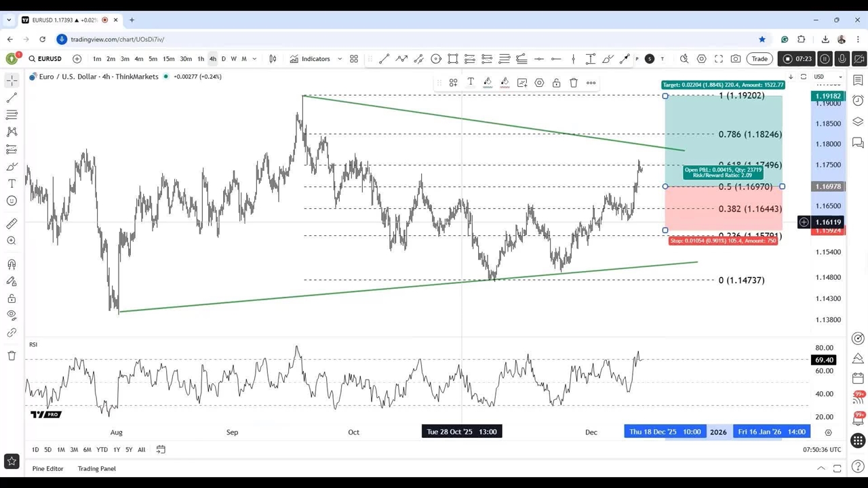Screen dimensions: 868x488
Task: Toggle hide all drawings eye icon
Action: click(12, 314)
